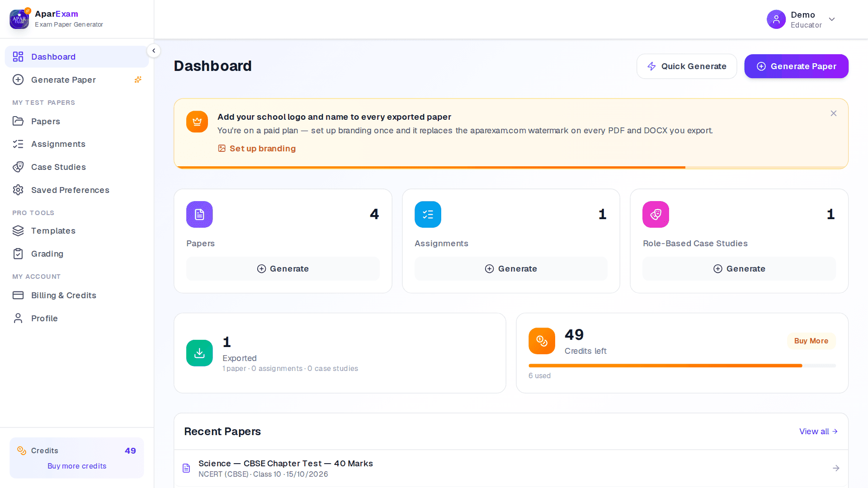868x488 pixels.
Task: Dismiss the branding banner
Action: click(834, 113)
